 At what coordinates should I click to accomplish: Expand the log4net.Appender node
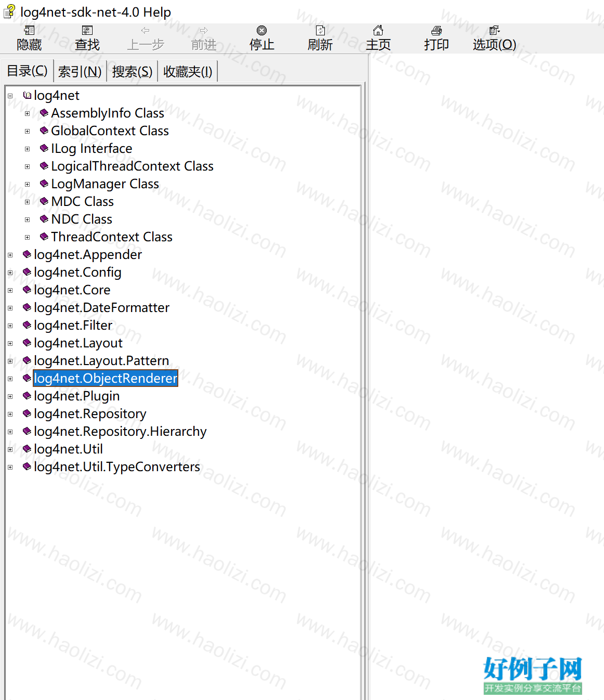click(10, 255)
